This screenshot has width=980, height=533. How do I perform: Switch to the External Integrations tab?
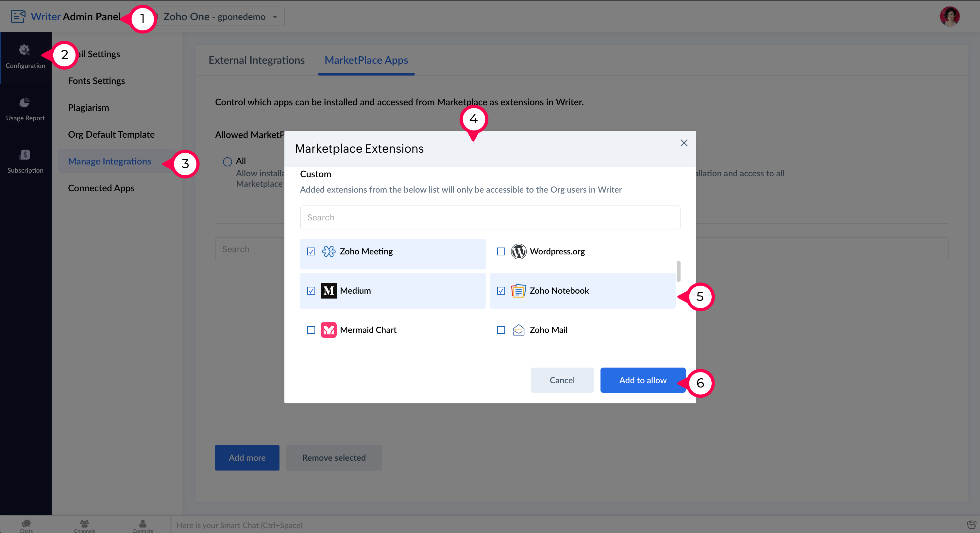[x=256, y=60]
